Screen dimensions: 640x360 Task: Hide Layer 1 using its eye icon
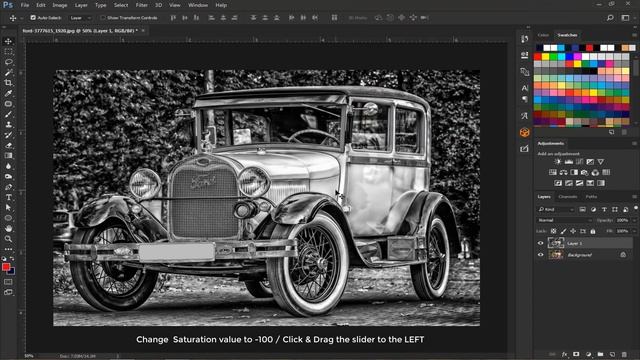click(x=541, y=243)
